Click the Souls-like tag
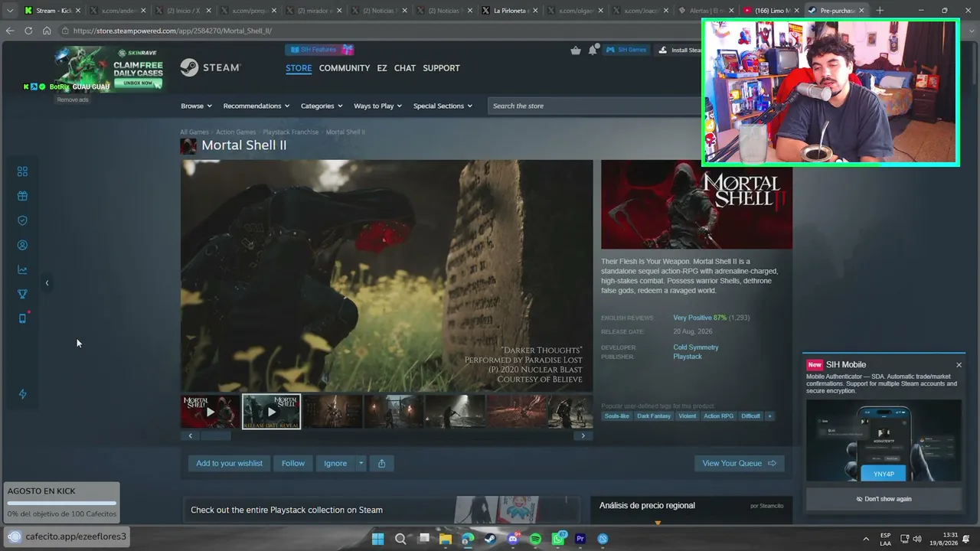 click(x=617, y=416)
